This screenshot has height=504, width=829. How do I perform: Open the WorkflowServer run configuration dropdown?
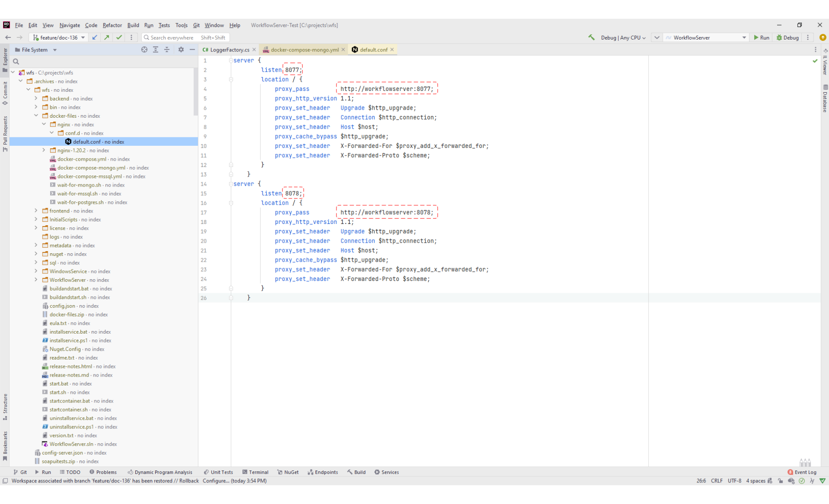pyautogui.click(x=706, y=38)
